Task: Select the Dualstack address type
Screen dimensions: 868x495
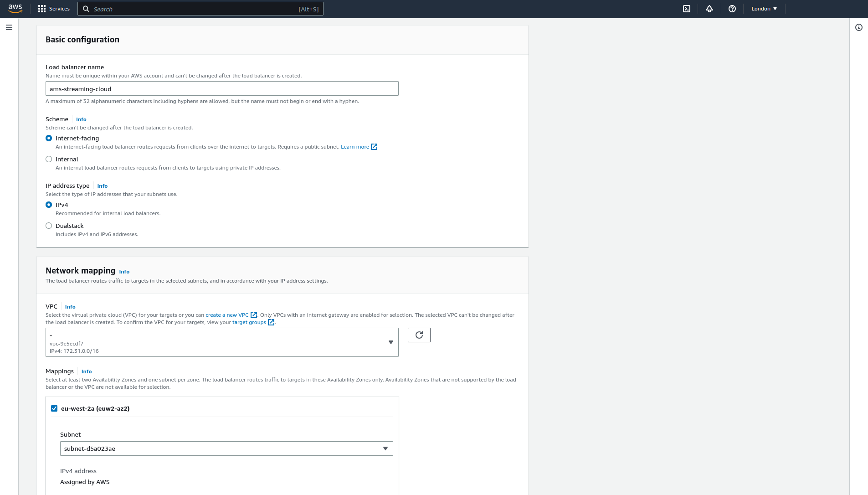Action: (49, 226)
